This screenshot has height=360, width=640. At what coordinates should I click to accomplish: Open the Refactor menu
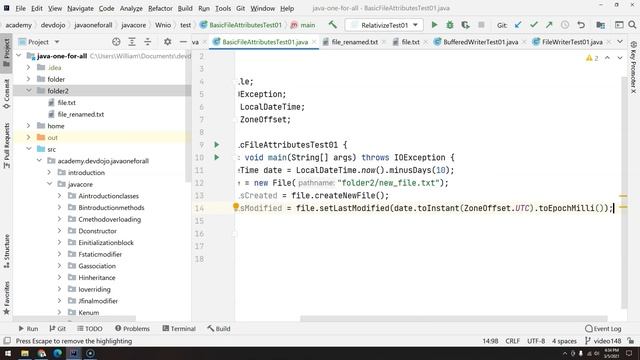(x=160, y=8)
